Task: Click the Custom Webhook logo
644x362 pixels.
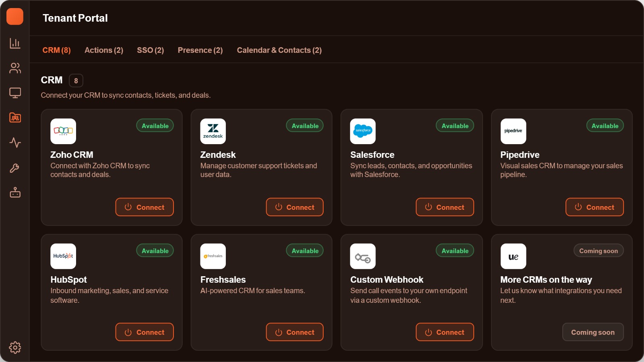Action: pos(363,256)
